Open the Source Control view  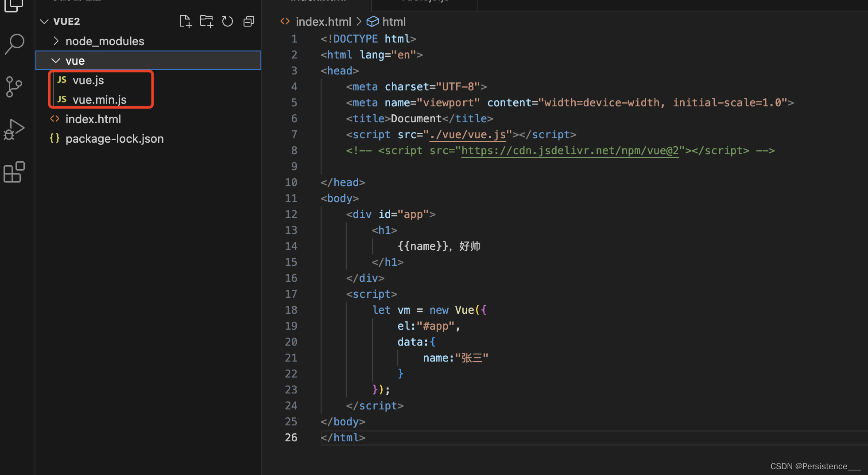point(14,87)
